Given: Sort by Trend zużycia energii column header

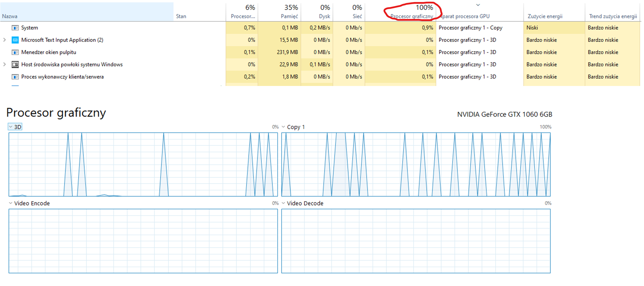Looking at the screenshot, I should 613,12.
